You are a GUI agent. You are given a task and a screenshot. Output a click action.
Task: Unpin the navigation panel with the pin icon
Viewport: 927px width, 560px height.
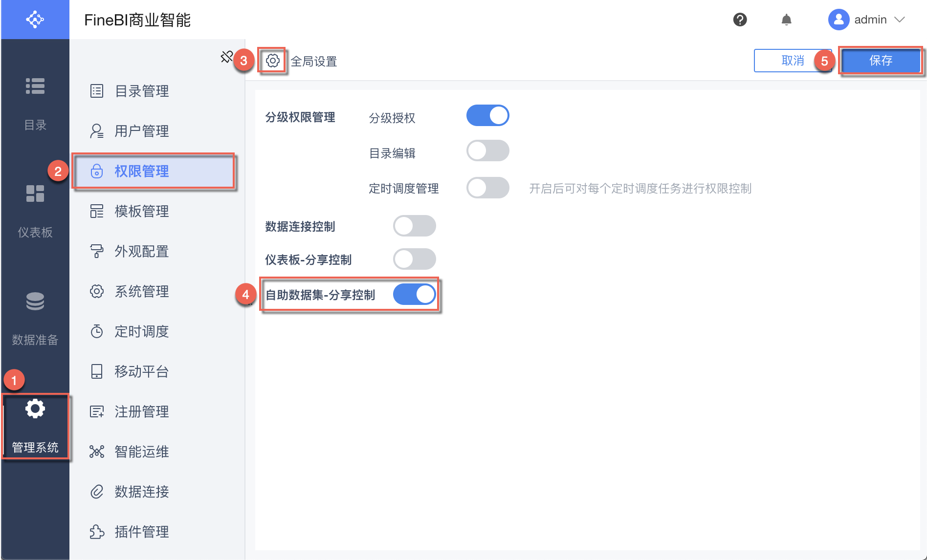coord(226,57)
